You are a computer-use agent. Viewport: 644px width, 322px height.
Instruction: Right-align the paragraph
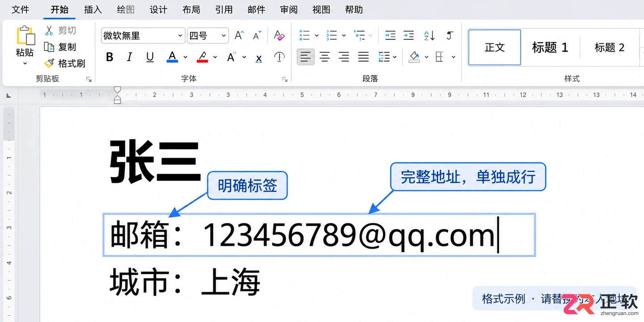click(344, 57)
